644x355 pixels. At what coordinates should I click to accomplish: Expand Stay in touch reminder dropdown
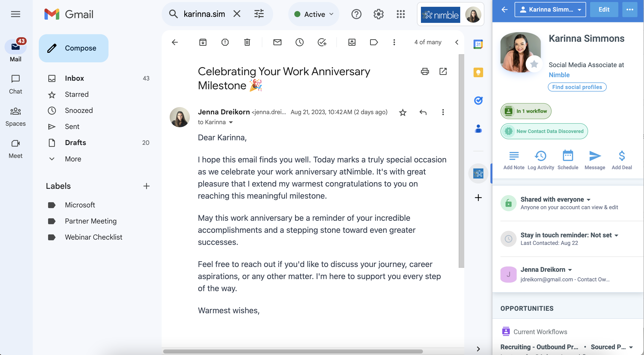[616, 235]
